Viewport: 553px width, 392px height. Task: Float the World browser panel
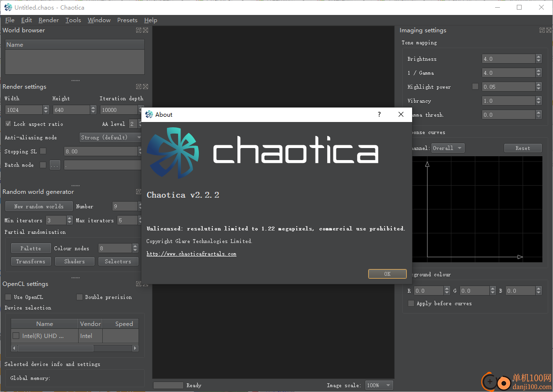tap(138, 30)
